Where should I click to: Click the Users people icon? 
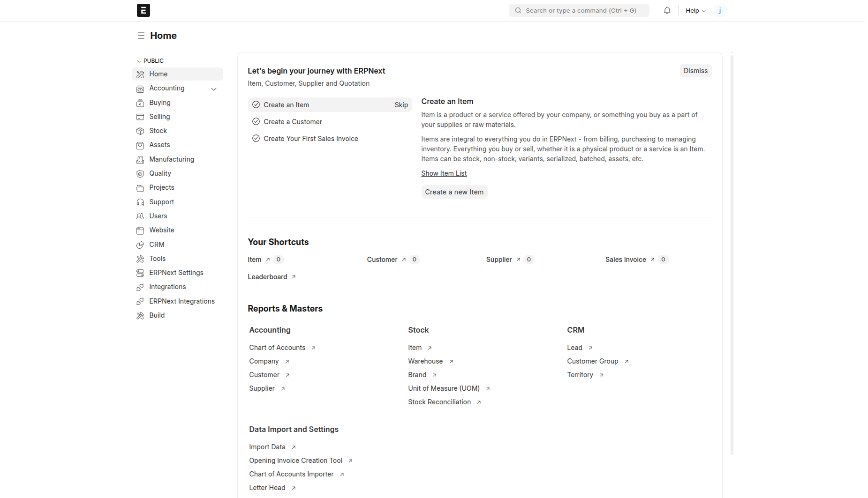(x=140, y=216)
